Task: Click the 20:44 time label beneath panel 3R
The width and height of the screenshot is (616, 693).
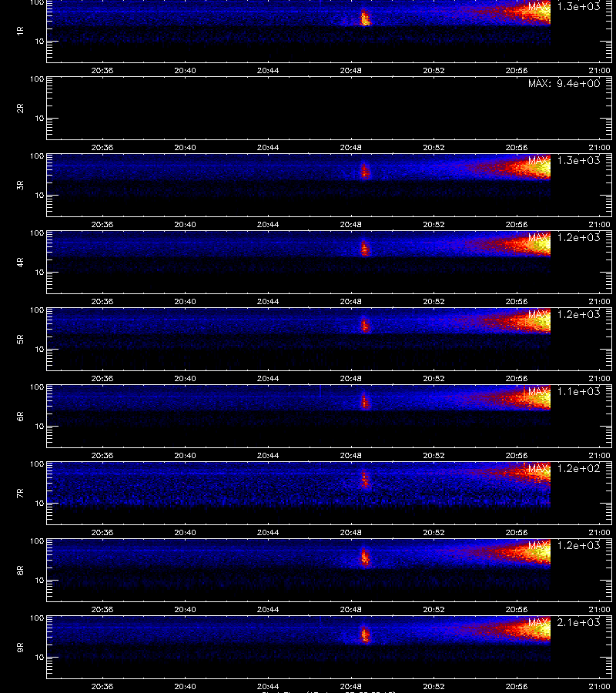Action: pyautogui.click(x=268, y=224)
